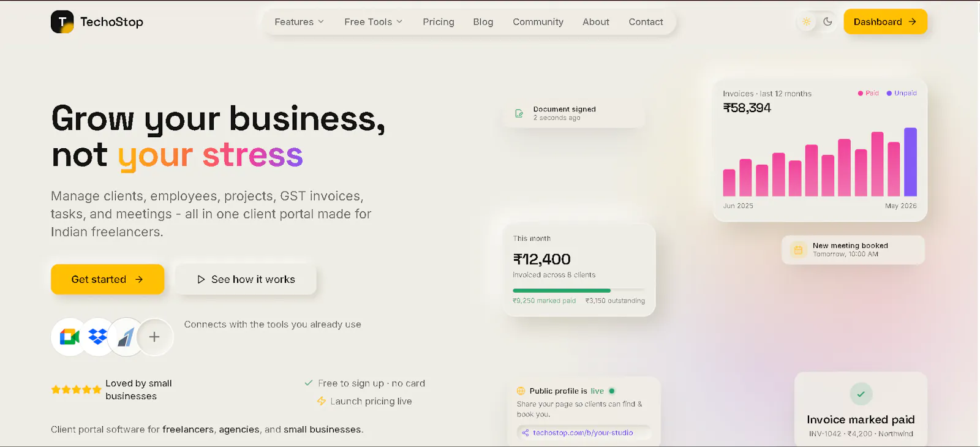Image resolution: width=980 pixels, height=447 pixels.
Task: Open the Google Meet integration icon
Action: [69, 337]
